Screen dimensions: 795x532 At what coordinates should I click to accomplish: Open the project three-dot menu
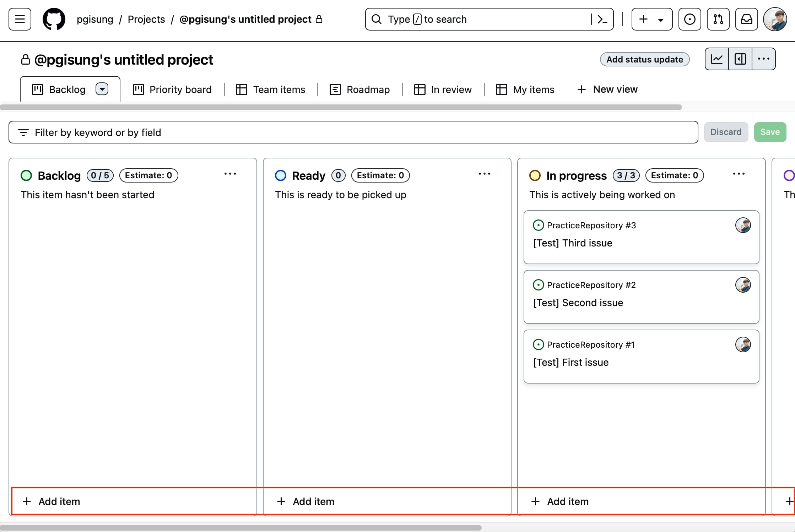point(764,59)
